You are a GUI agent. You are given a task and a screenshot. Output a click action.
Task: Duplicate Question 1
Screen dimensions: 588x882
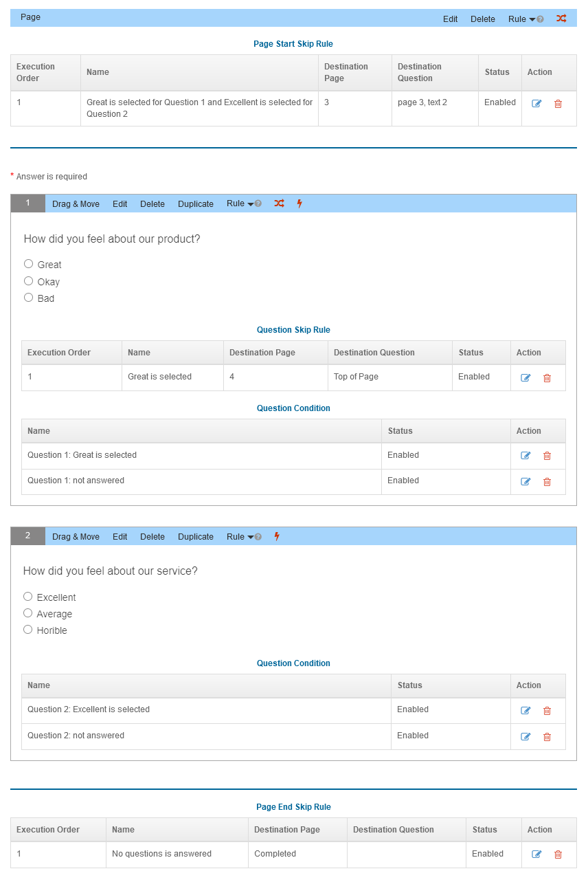click(x=196, y=204)
